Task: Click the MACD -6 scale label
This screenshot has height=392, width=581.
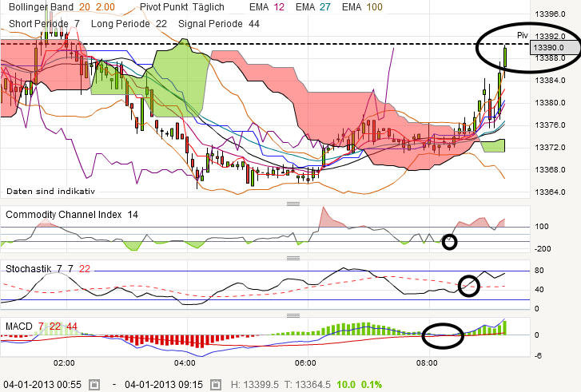Action: [x=538, y=355]
